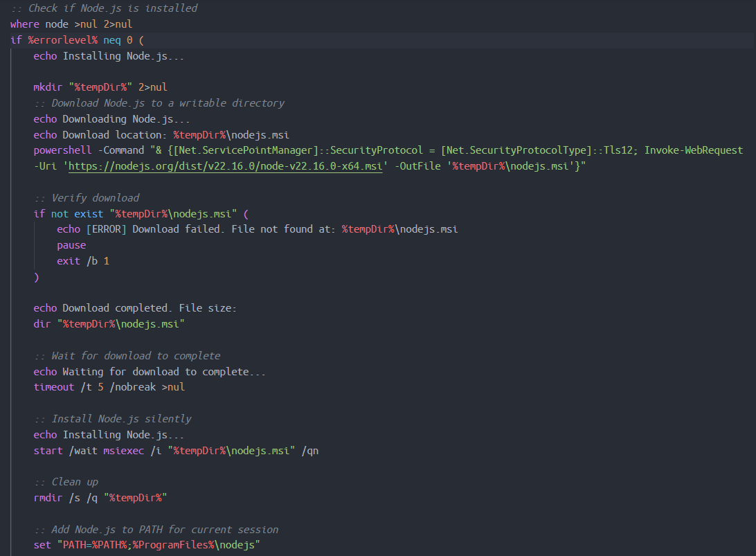Screen dimensions: 756x556
Task: Click the mkdir command
Action: click(x=48, y=87)
